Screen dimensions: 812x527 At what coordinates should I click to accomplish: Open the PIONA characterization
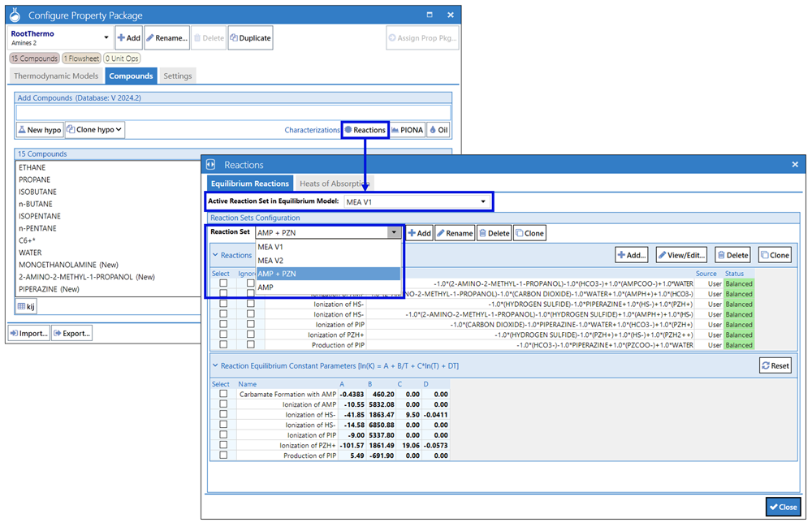(x=407, y=130)
